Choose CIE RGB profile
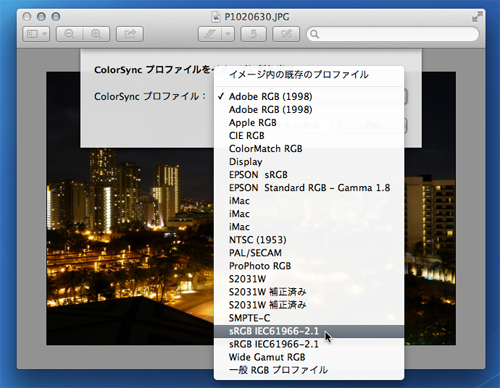 point(309,135)
